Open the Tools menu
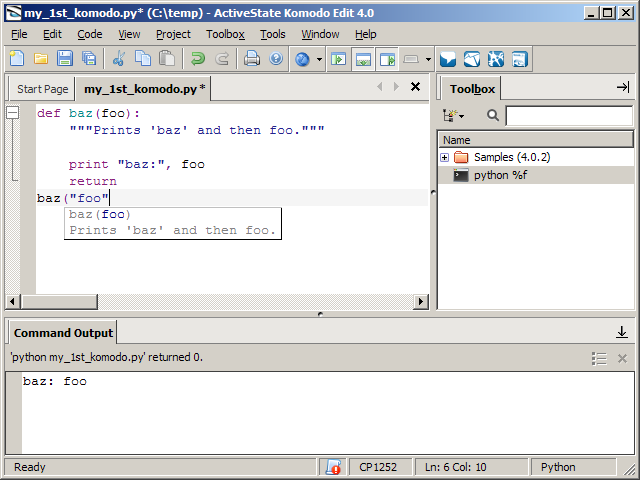The image size is (640, 480). 273,34
